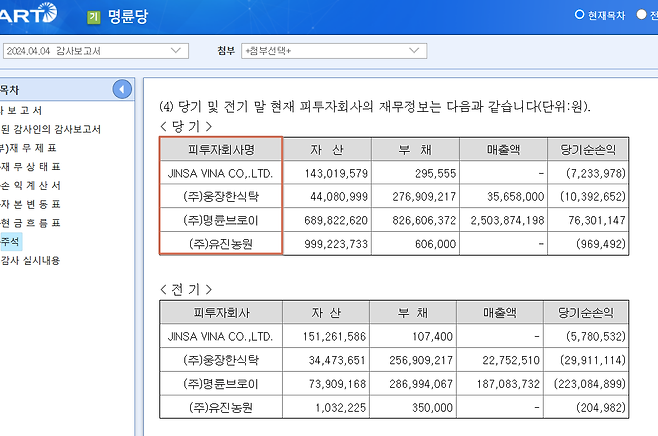
Task: Open the 현금흐름표 section
Action: (30, 223)
